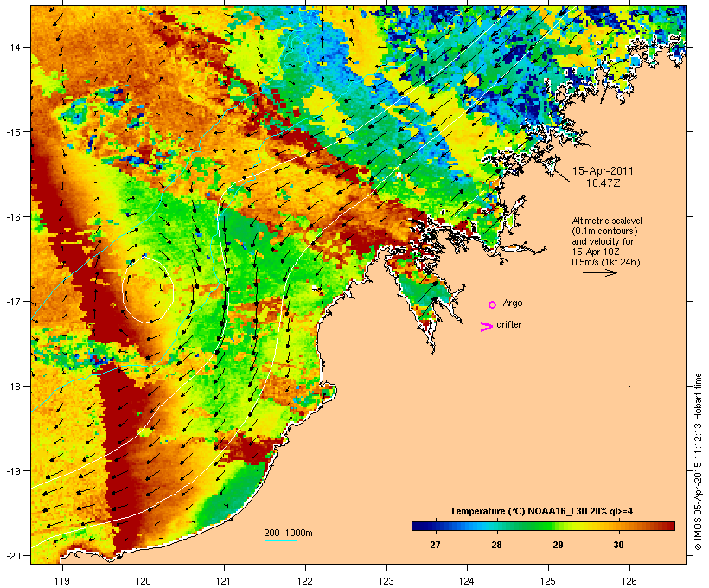Click longitude axis label 119
The width and height of the screenshot is (709, 588).
click(62, 581)
